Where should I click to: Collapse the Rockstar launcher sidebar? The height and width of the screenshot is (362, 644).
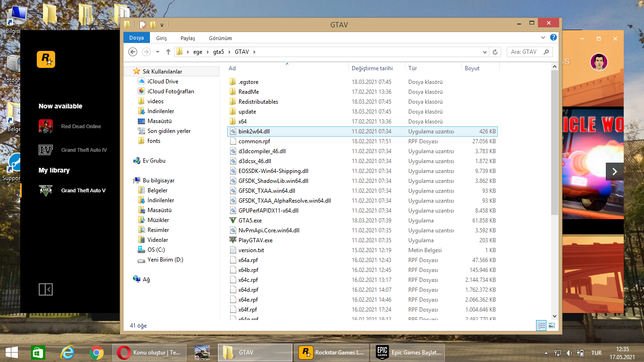[46, 289]
